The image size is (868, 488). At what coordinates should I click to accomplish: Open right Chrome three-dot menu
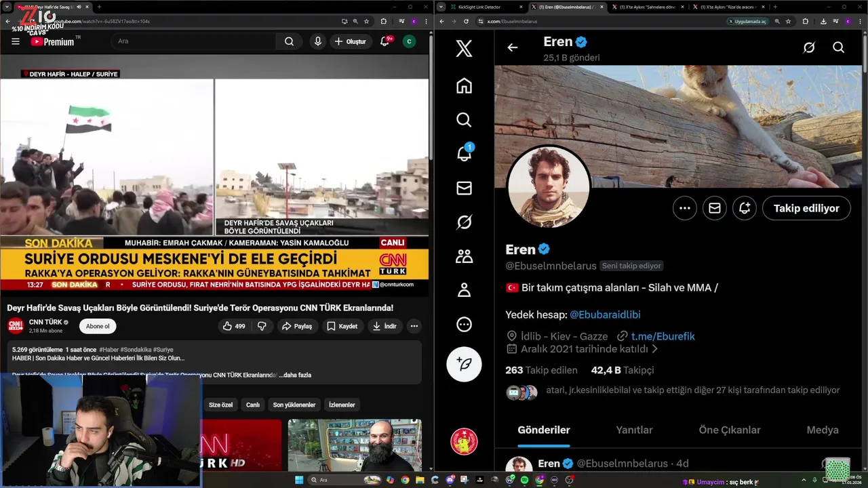[x=859, y=21]
